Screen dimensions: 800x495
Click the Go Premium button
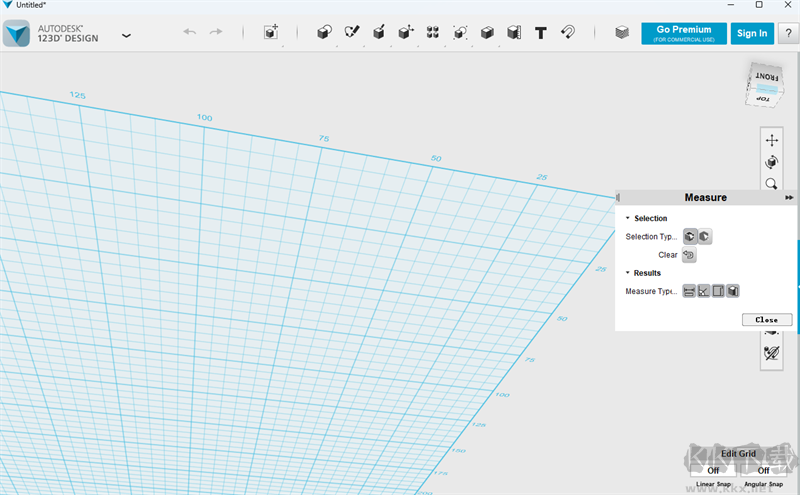684,33
